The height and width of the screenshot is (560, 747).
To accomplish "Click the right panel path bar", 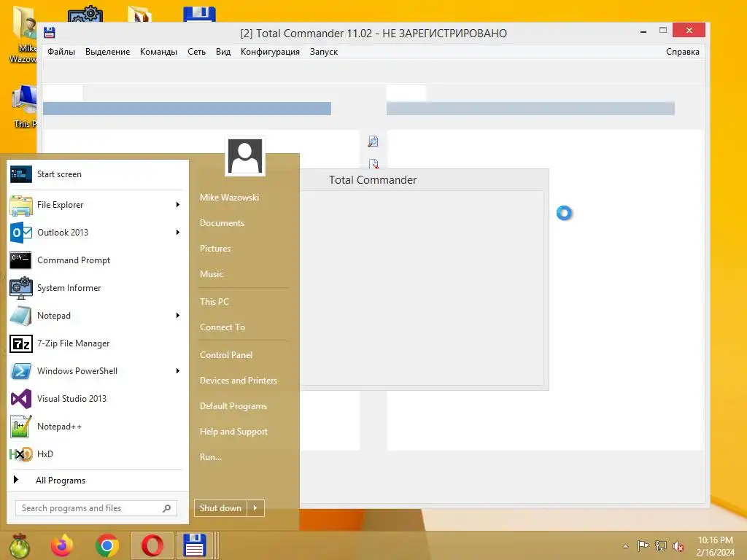I will tap(530, 109).
